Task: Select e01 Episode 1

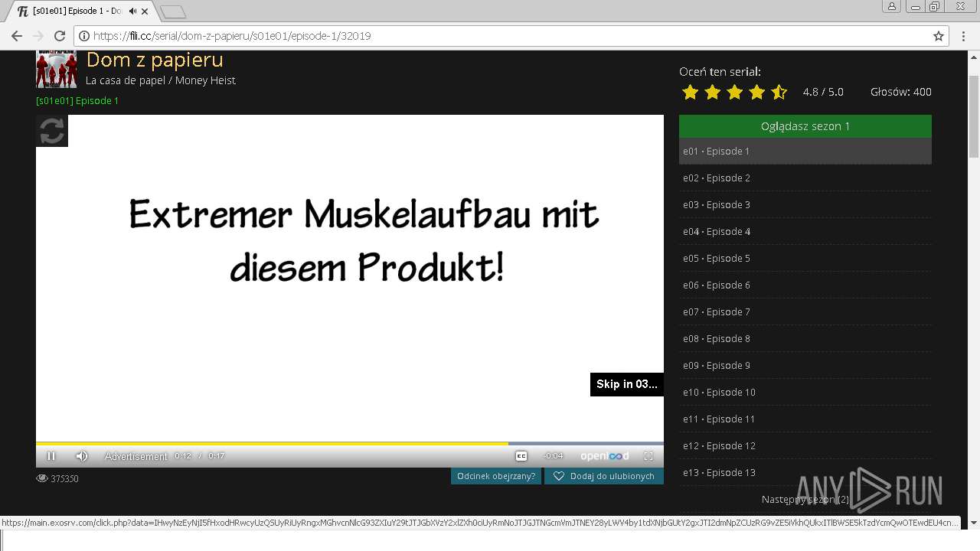Action: point(805,151)
